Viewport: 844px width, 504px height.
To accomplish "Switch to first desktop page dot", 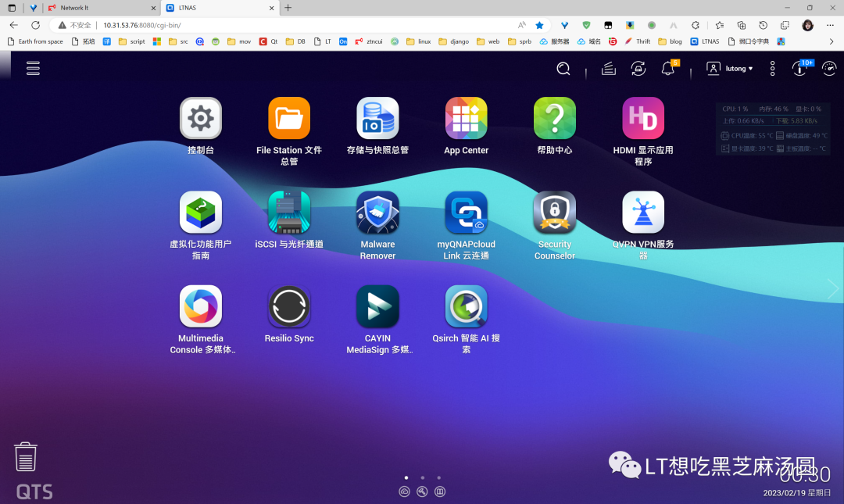I will tap(406, 477).
